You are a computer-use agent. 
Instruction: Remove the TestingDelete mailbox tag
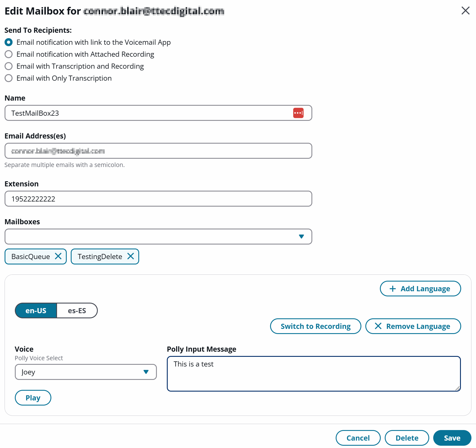[x=131, y=256]
